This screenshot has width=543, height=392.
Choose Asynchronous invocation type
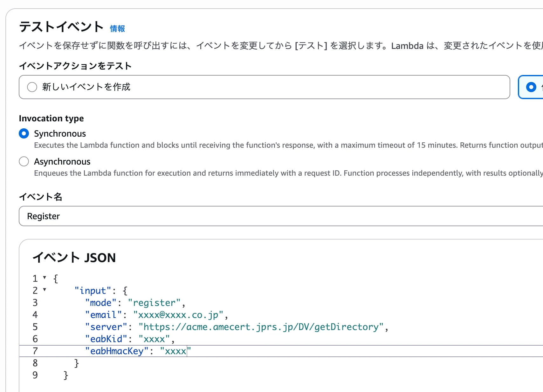pyautogui.click(x=24, y=161)
